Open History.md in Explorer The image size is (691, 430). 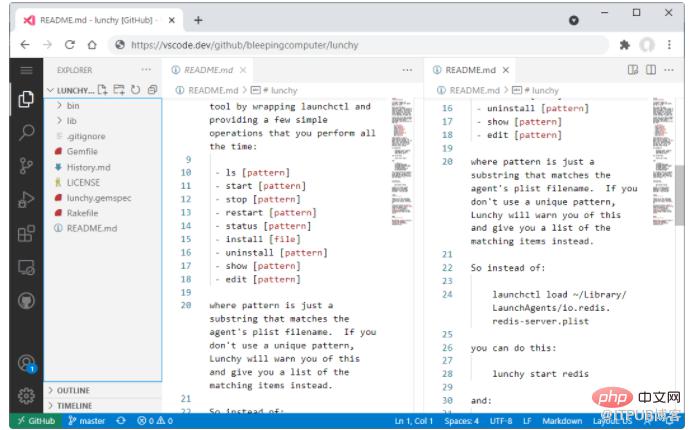tap(103, 167)
